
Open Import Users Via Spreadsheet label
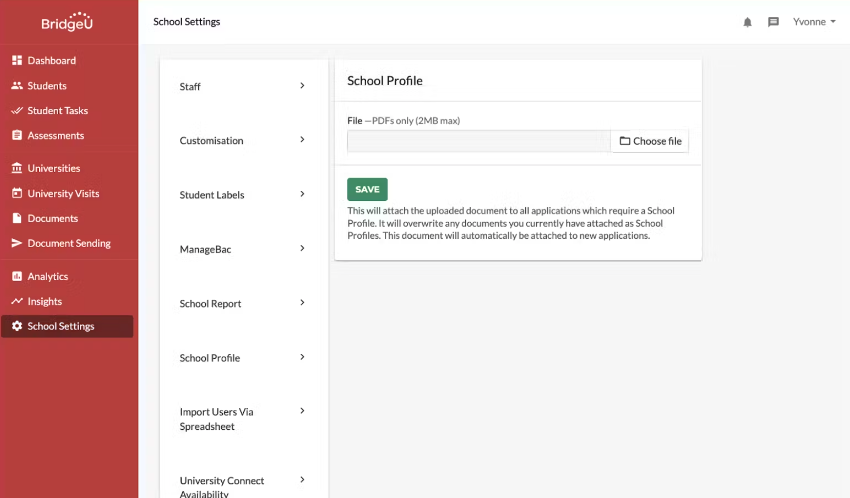click(x=216, y=419)
